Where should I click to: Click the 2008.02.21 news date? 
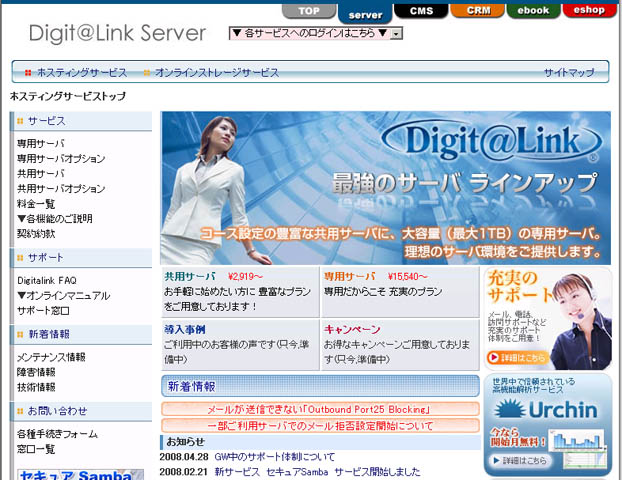point(184,472)
